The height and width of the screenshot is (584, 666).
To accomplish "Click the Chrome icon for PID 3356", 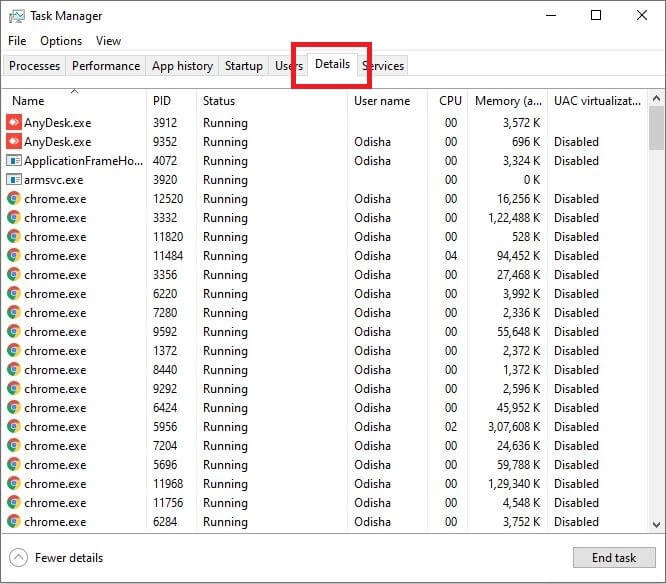I will click(x=14, y=275).
